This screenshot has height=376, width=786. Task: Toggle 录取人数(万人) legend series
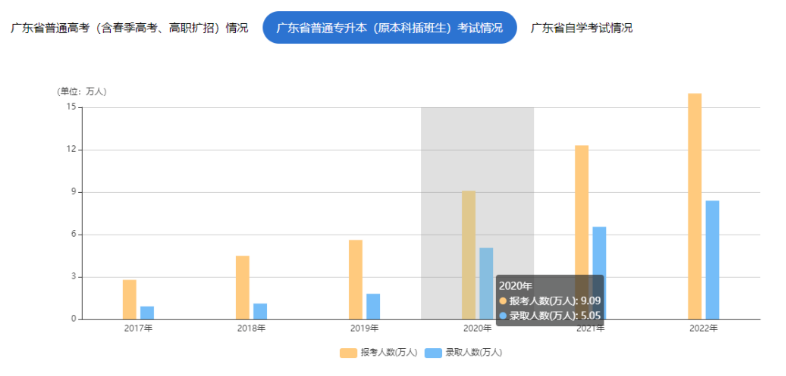(x=463, y=352)
